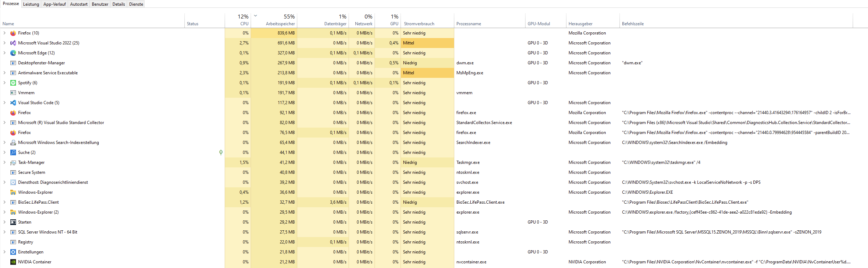Sort by the Befehlszeile column header
The height and width of the screenshot is (268, 868).
736,21
